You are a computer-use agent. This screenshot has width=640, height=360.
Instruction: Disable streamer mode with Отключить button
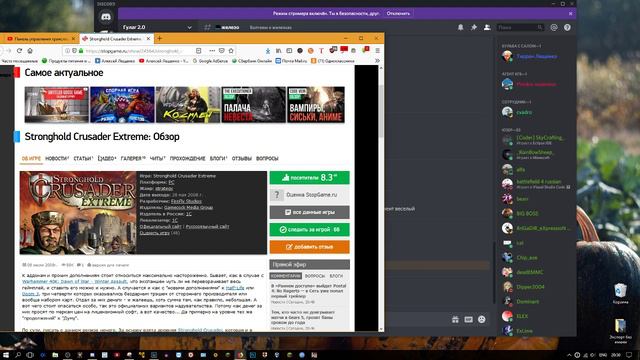(398, 13)
